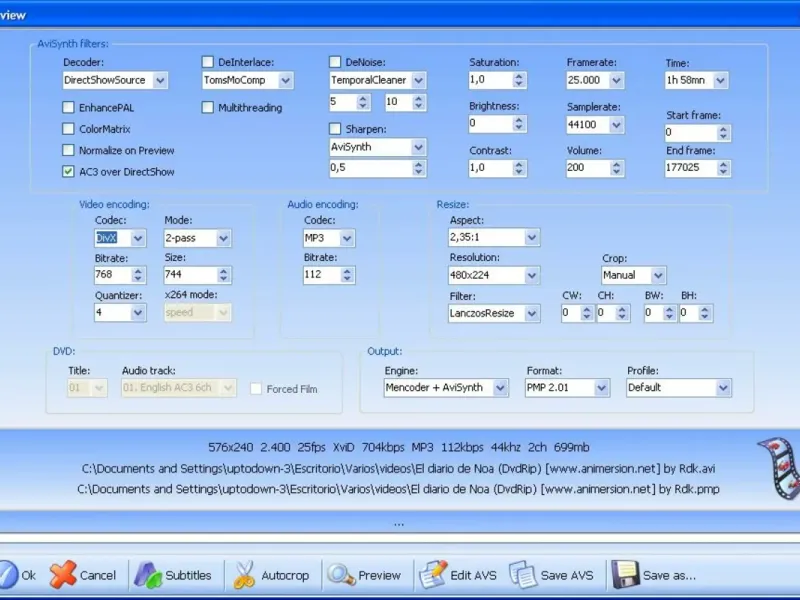Click the Volume 200 field
This screenshot has width=800, height=600.
point(588,168)
